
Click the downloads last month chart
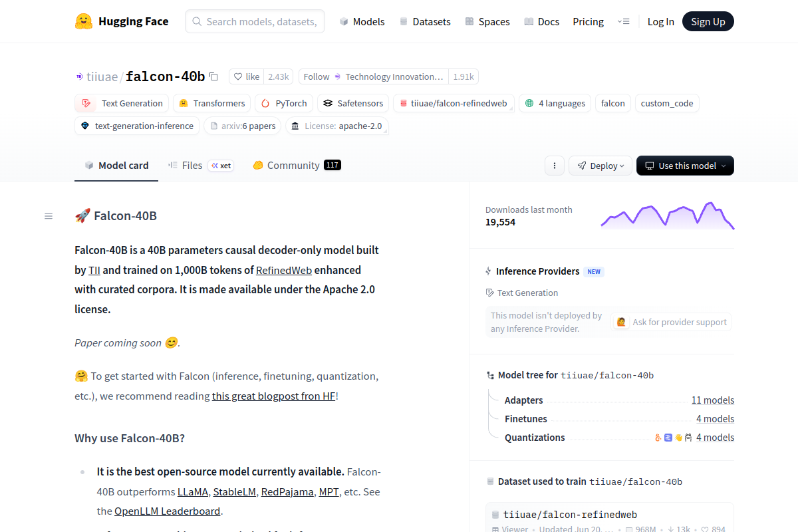667,215
